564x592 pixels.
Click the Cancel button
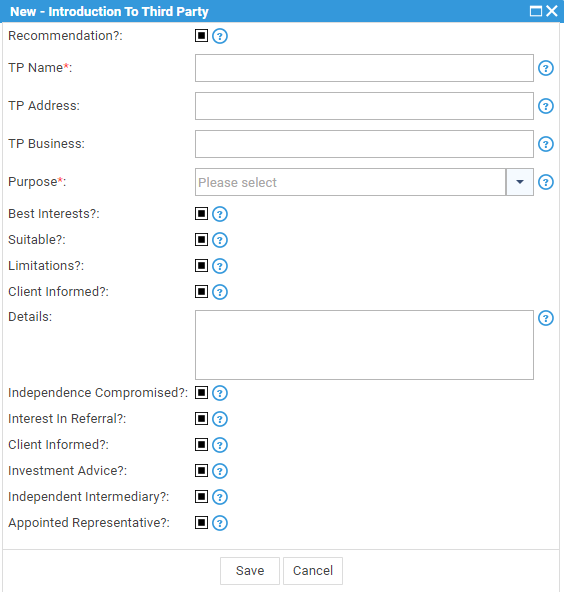click(313, 570)
